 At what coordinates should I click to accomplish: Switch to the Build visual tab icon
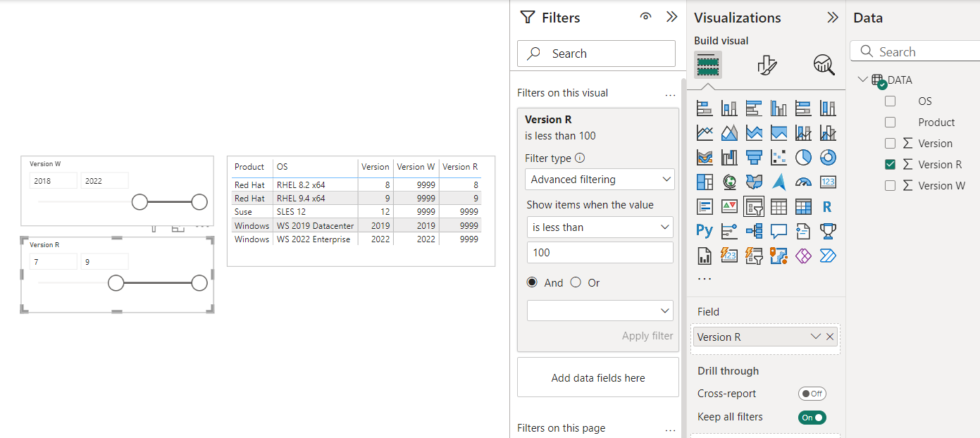(708, 65)
